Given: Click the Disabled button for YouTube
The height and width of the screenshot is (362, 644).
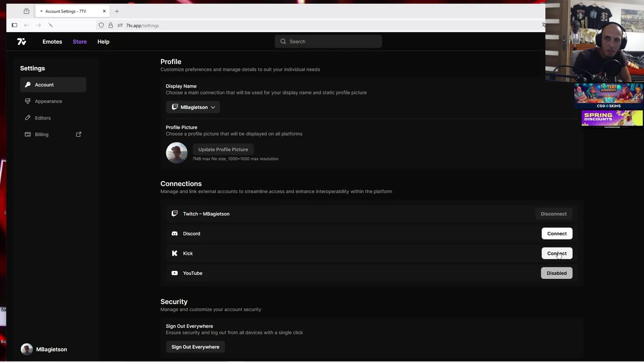Looking at the screenshot, I should click(x=556, y=273).
